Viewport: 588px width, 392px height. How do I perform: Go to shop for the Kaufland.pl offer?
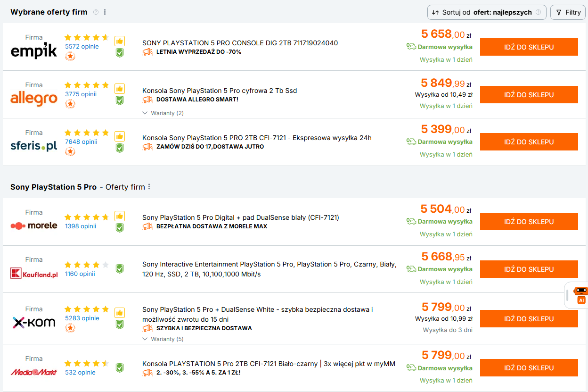pyautogui.click(x=529, y=269)
